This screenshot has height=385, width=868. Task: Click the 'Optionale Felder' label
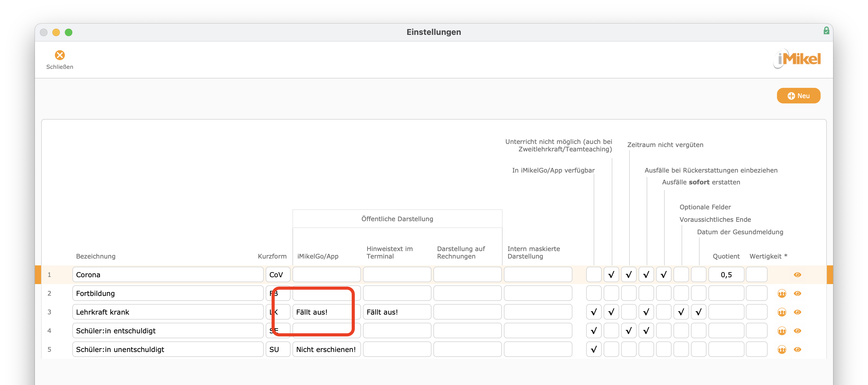click(705, 207)
